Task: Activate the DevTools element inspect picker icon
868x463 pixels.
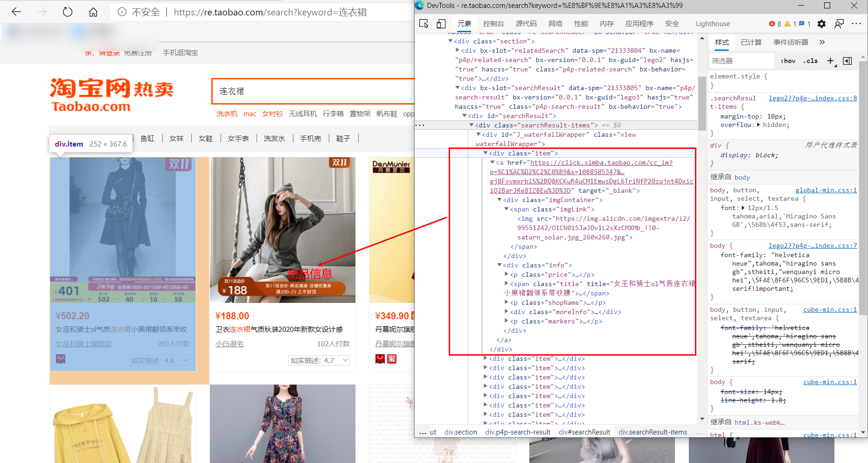Action: [x=424, y=24]
